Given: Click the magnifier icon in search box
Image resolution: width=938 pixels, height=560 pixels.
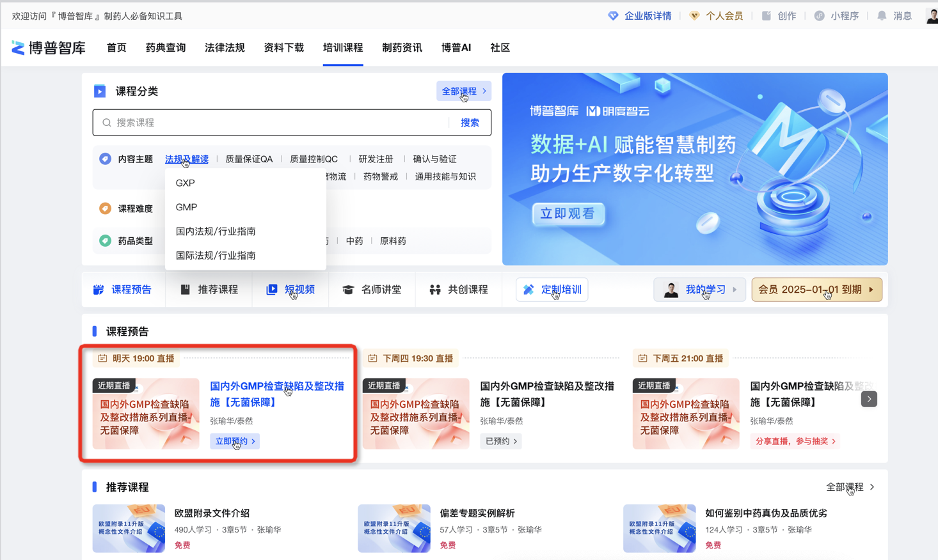Looking at the screenshot, I should [107, 123].
